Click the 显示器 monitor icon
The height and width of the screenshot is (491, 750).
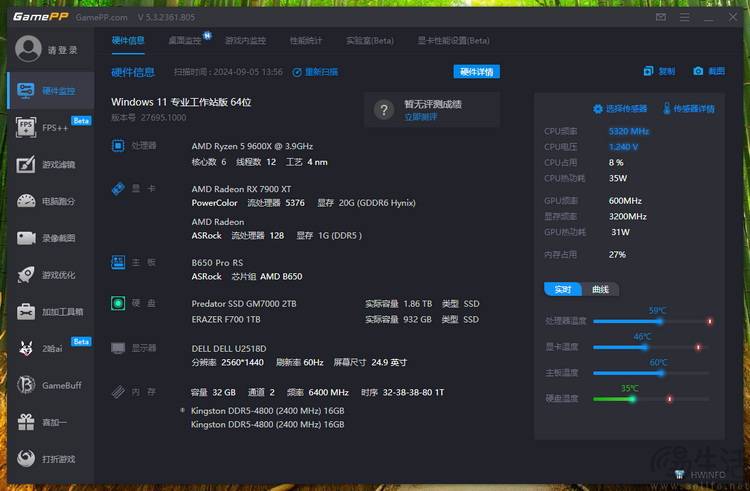118,348
